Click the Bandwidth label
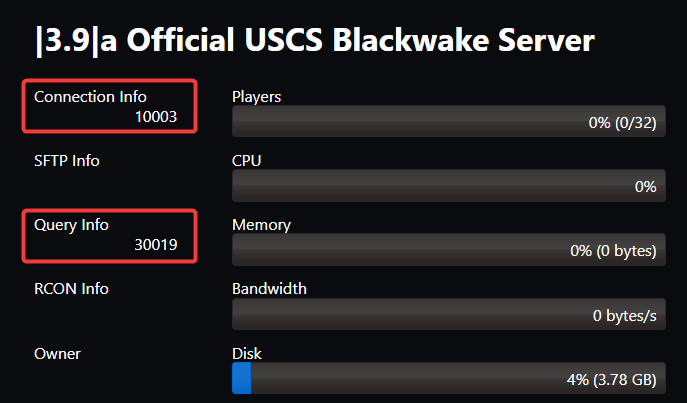 coord(269,289)
